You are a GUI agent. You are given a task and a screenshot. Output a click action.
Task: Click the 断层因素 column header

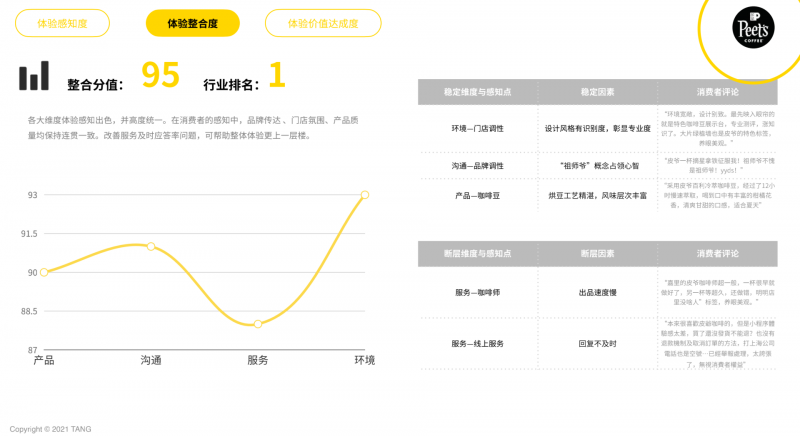pos(597,254)
